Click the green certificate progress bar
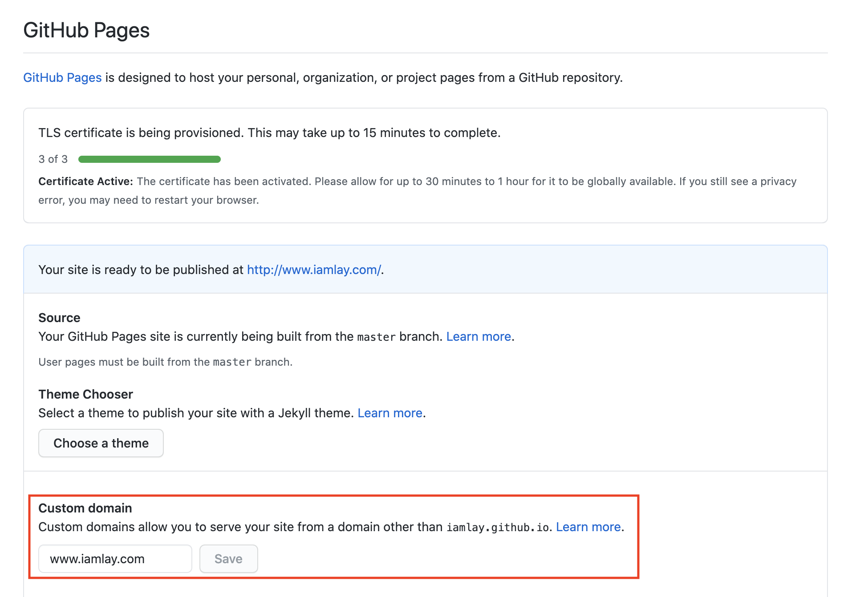The width and height of the screenshot is (868, 597). (150, 159)
